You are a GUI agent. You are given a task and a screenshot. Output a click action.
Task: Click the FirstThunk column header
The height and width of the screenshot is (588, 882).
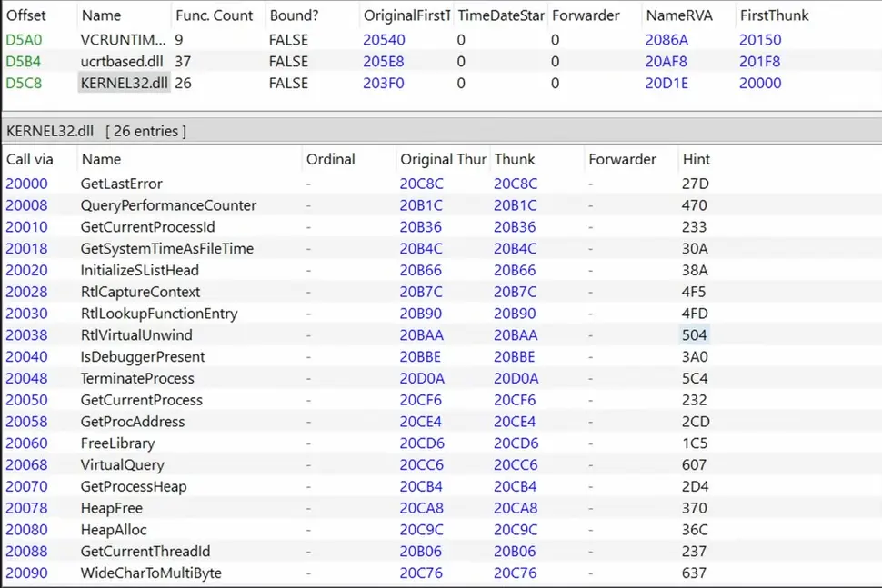coord(774,15)
